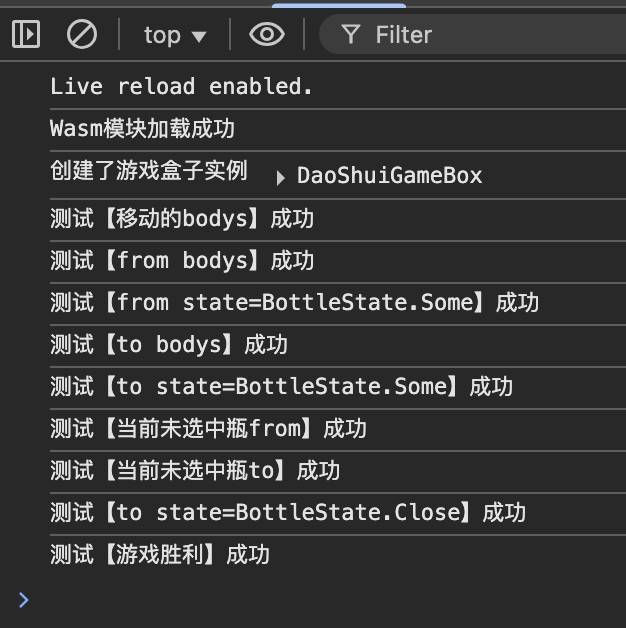
Task: Open the top JavaScript context dropdown
Action: coord(174,35)
